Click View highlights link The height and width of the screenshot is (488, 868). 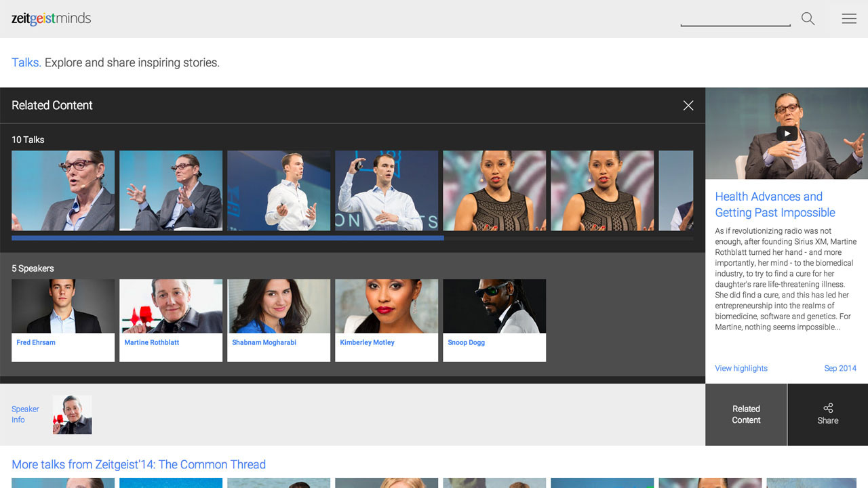(x=741, y=368)
